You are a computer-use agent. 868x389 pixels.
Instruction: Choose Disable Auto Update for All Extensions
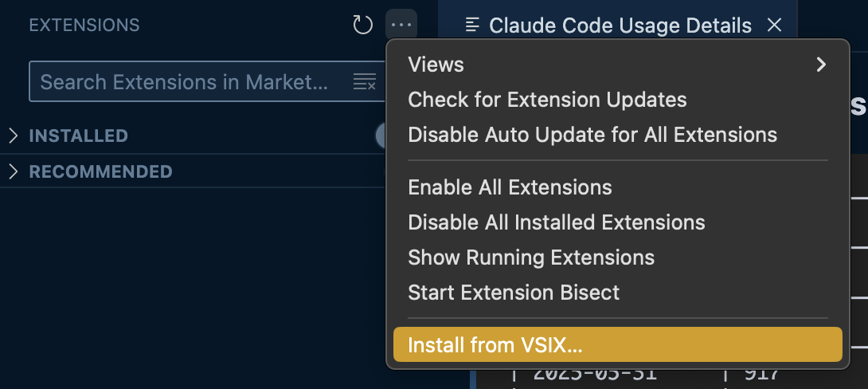click(592, 135)
